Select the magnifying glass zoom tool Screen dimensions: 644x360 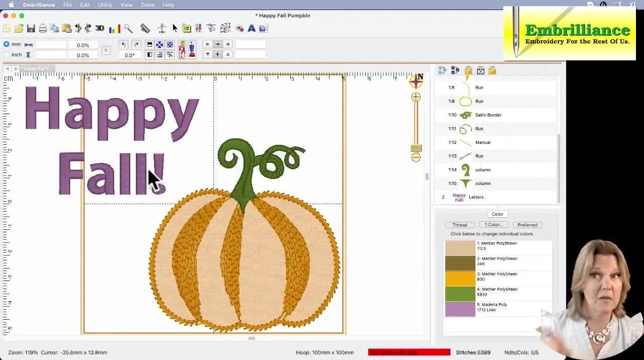(x=128, y=29)
